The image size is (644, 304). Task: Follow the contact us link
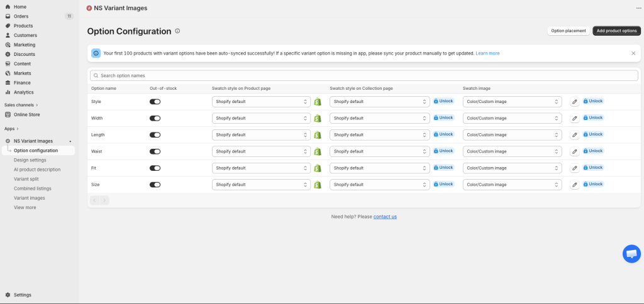coord(385,217)
